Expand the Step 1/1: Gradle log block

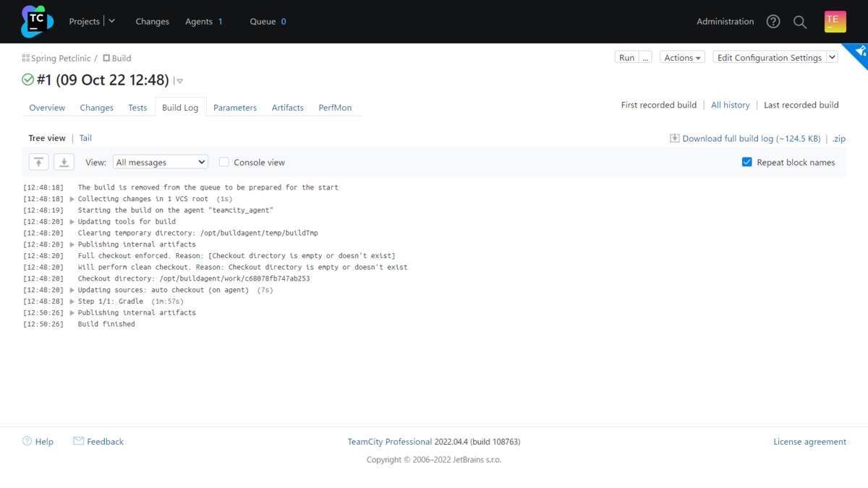72,301
